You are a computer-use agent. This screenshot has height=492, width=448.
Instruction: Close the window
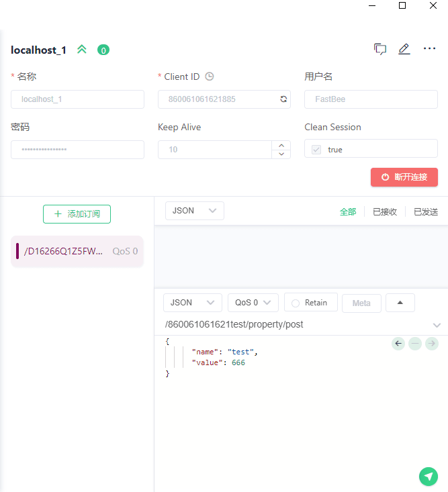pos(433,5)
